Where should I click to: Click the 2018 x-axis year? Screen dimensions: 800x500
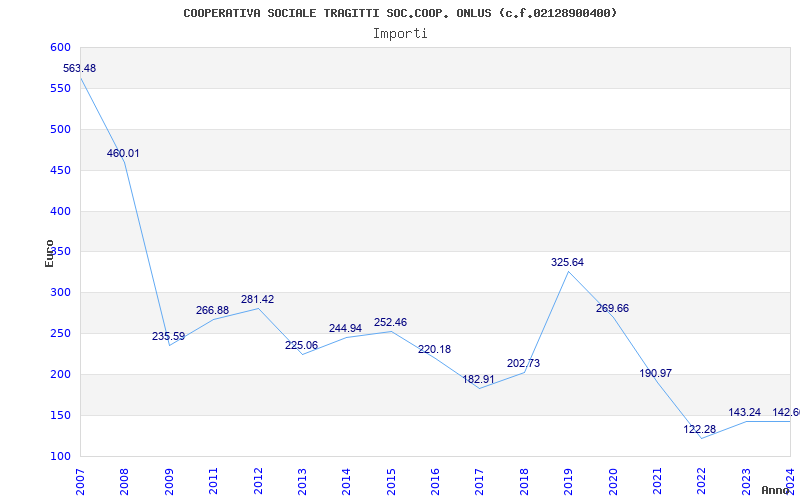pyautogui.click(x=524, y=482)
